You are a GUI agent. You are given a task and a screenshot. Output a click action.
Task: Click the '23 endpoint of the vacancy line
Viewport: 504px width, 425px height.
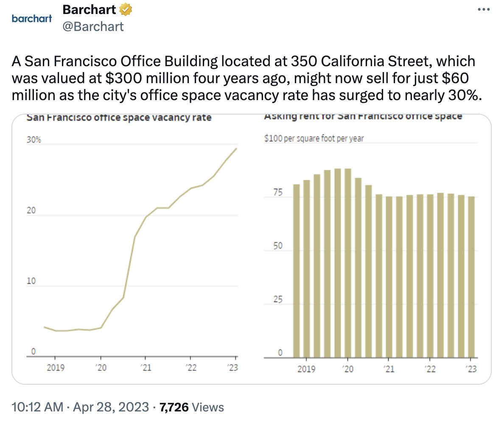[236, 149]
